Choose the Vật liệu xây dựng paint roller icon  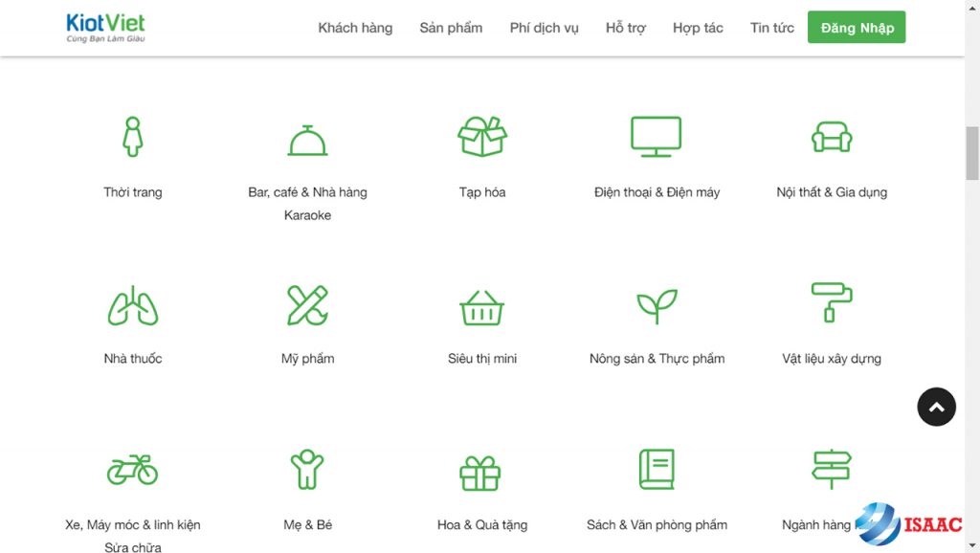pyautogui.click(x=832, y=302)
